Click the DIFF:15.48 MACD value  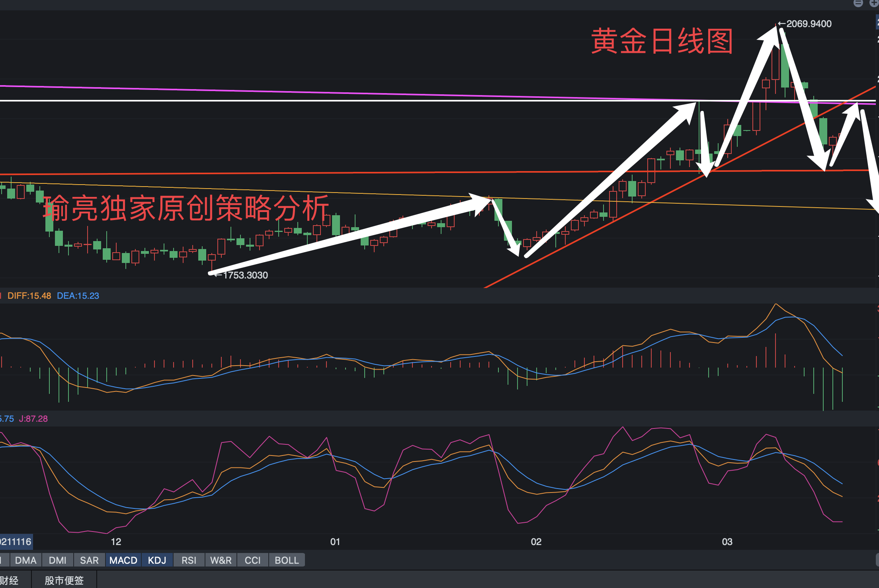click(x=29, y=296)
